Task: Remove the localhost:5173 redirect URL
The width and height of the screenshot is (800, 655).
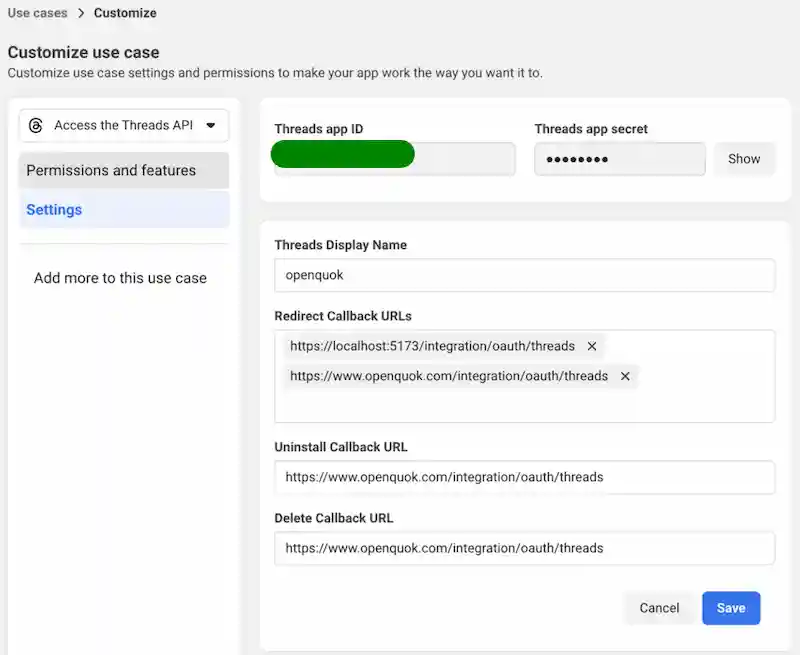Action: (x=592, y=346)
